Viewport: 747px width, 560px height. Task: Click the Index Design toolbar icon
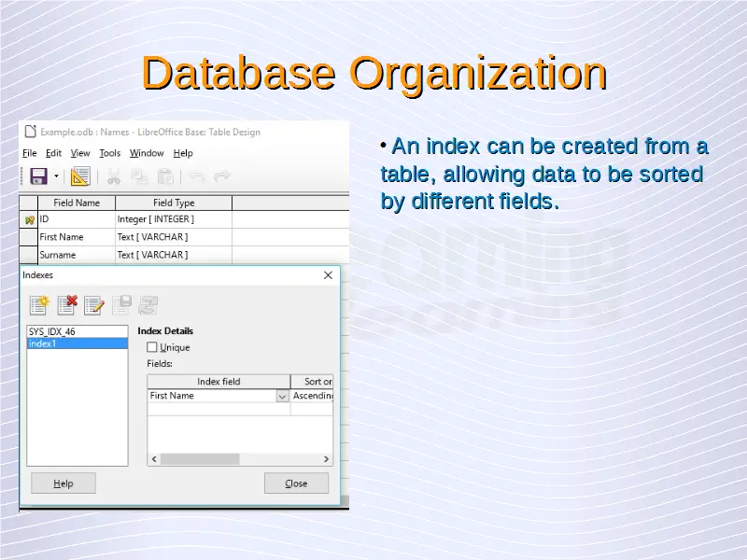(80, 176)
